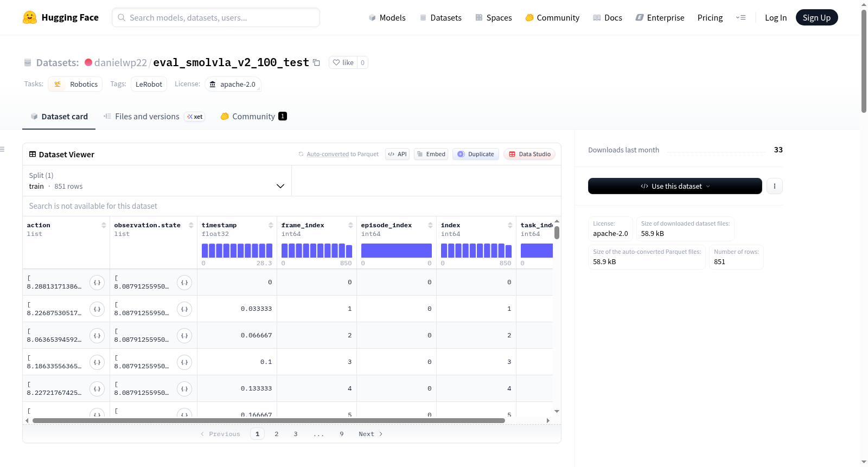Click the table horizontal scrollbar
Viewport: 868px width, 467px height.
(269, 420)
